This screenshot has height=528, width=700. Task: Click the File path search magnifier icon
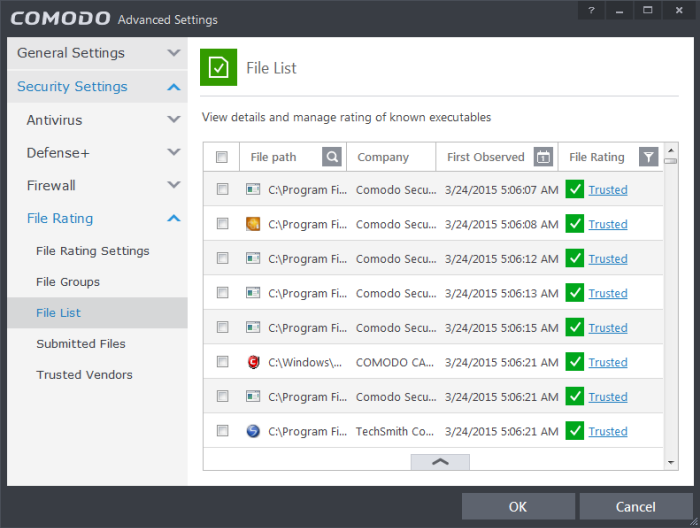(332, 157)
